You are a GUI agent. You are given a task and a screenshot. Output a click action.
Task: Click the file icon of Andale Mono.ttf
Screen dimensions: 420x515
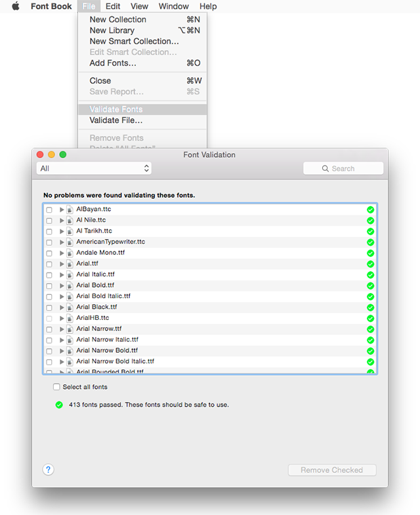[70, 253]
